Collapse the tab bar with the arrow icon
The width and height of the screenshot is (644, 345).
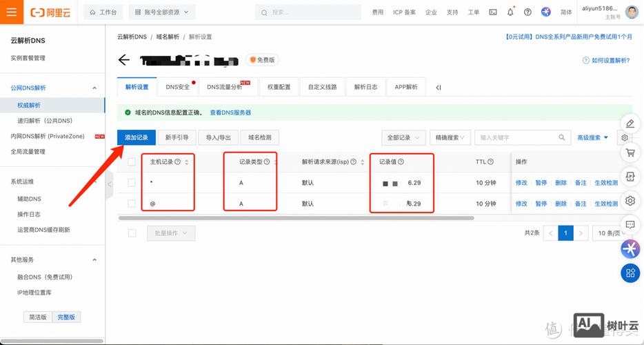point(439,87)
